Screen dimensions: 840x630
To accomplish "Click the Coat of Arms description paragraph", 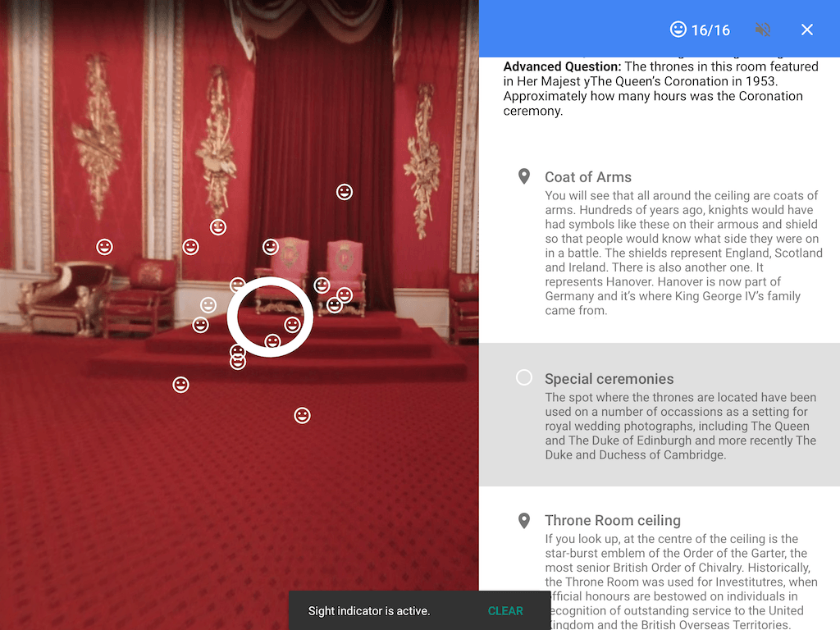I will pyautogui.click(x=682, y=253).
